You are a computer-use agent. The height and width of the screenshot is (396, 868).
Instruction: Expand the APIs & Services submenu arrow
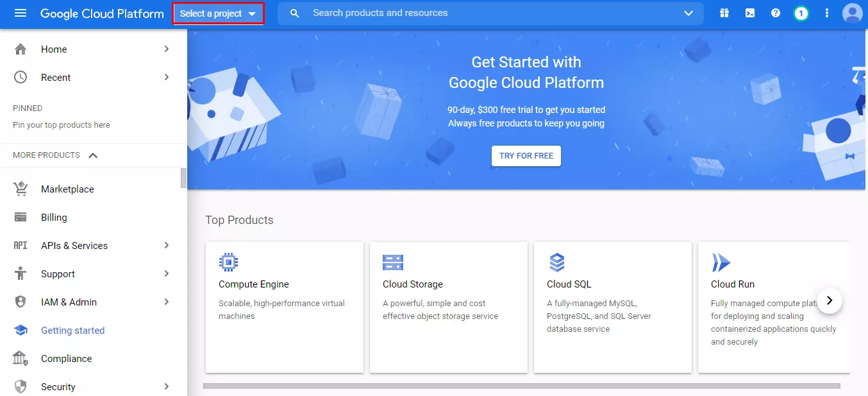coord(167,245)
